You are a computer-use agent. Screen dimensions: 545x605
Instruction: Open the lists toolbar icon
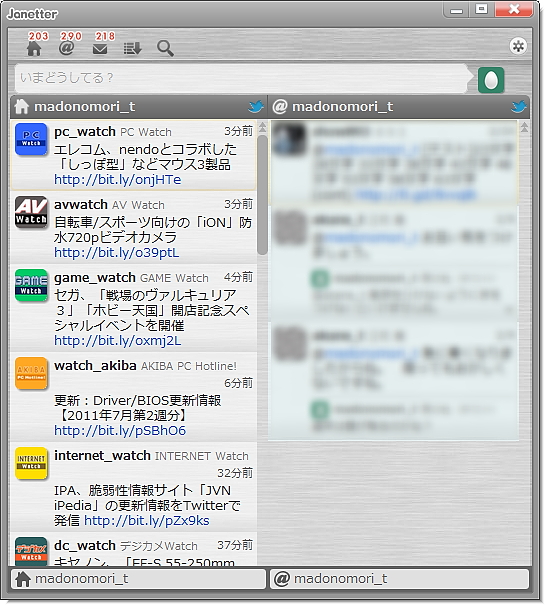132,49
